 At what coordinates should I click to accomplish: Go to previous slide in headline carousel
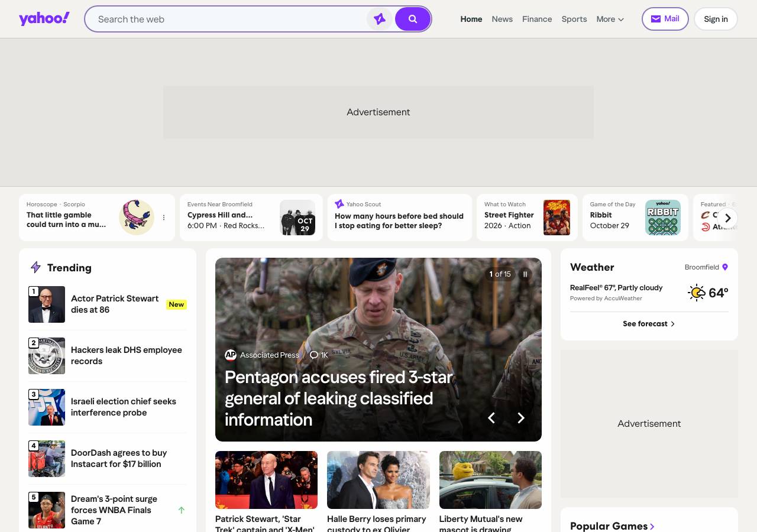click(x=491, y=418)
